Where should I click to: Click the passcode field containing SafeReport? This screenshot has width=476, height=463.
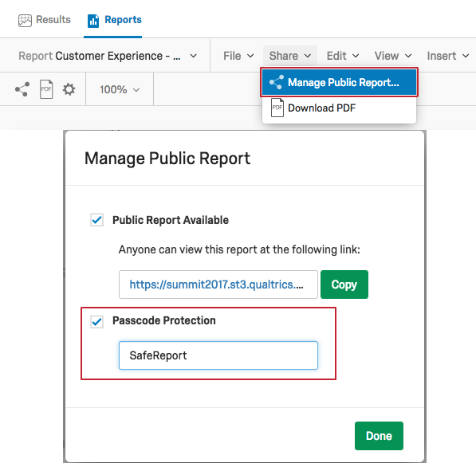218,355
